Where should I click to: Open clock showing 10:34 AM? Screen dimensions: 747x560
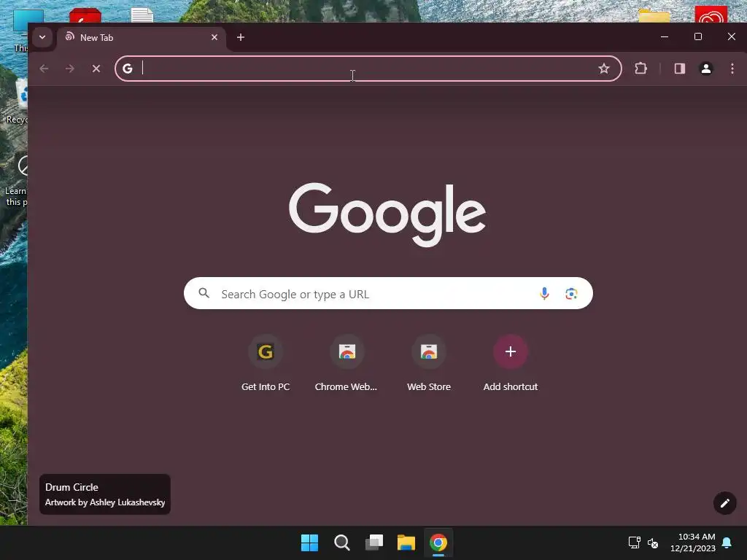click(x=693, y=542)
